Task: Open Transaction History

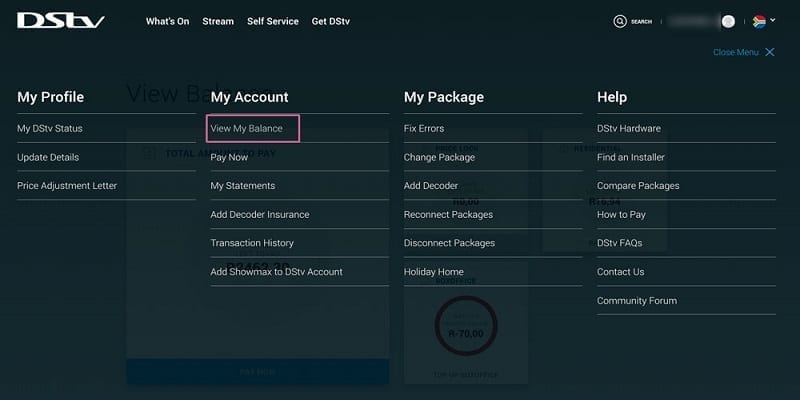Action: click(252, 243)
